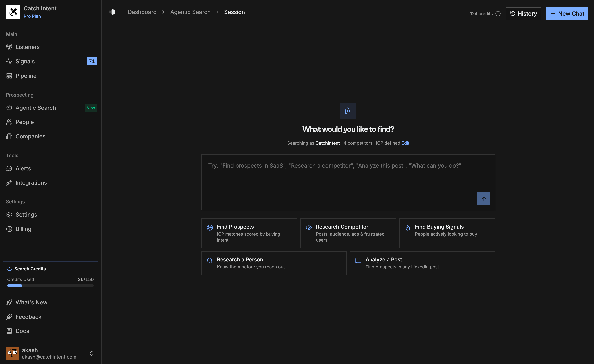Go to Agentic Search via breadcrumb

(190, 12)
